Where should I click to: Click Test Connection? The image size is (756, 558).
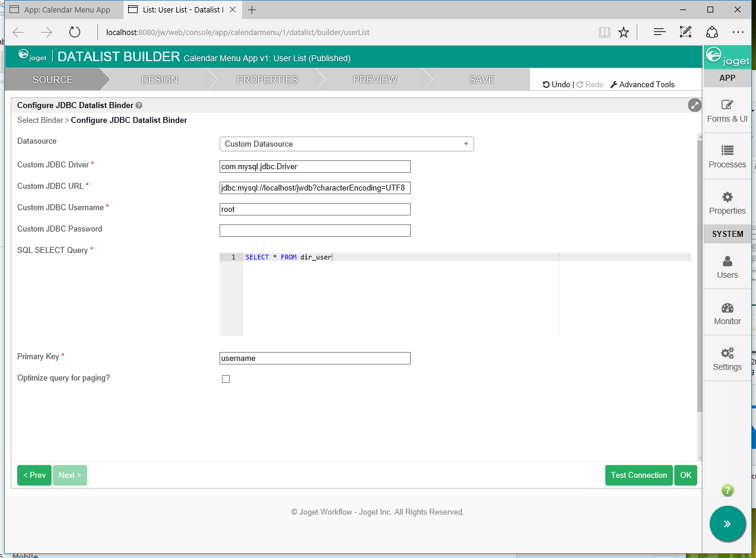(x=639, y=475)
